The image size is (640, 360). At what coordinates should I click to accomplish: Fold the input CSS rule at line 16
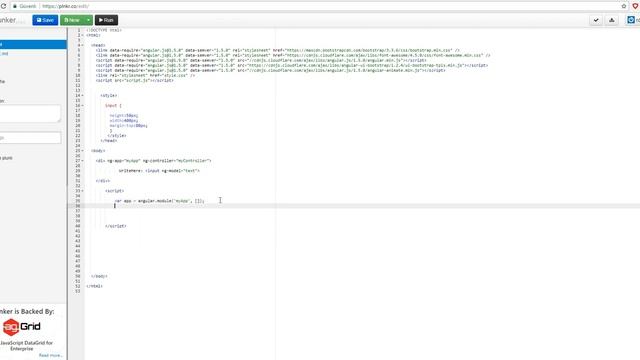tap(82, 106)
